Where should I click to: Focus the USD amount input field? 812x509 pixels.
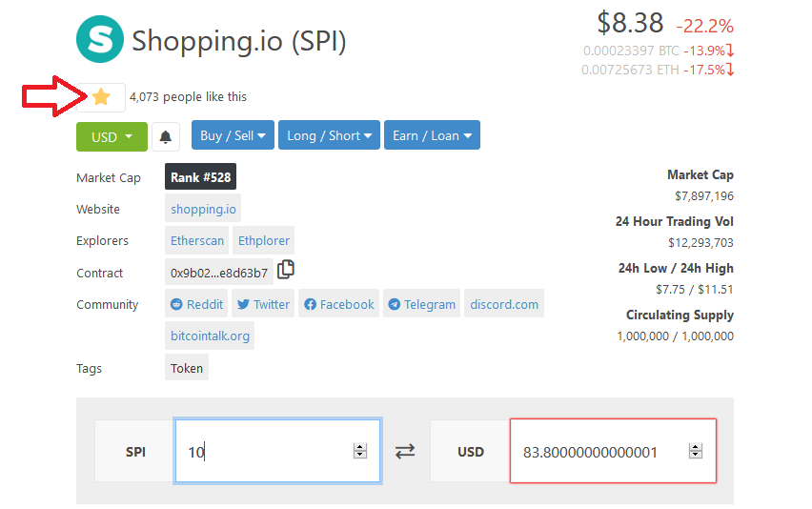click(x=613, y=451)
